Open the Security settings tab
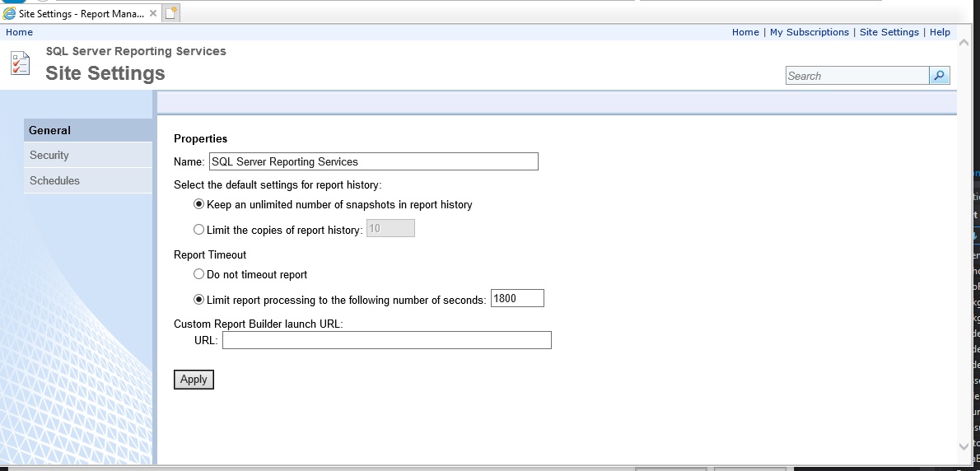The image size is (980, 471). click(88, 155)
